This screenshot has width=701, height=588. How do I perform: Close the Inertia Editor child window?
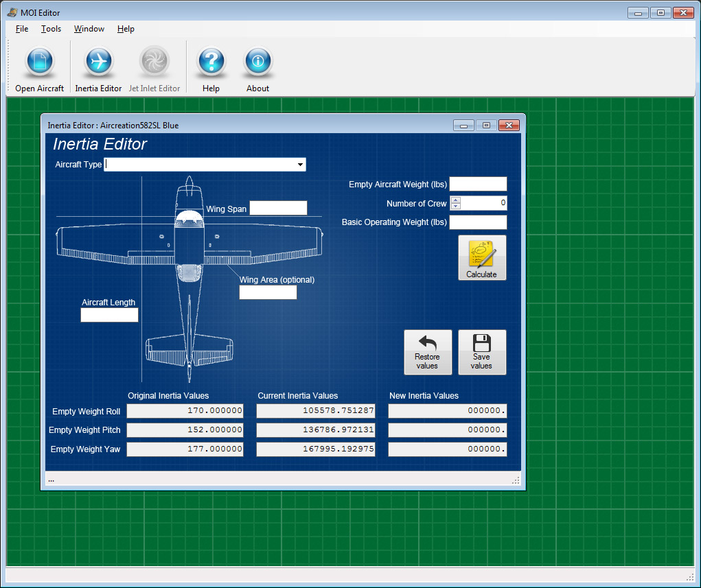click(x=509, y=126)
